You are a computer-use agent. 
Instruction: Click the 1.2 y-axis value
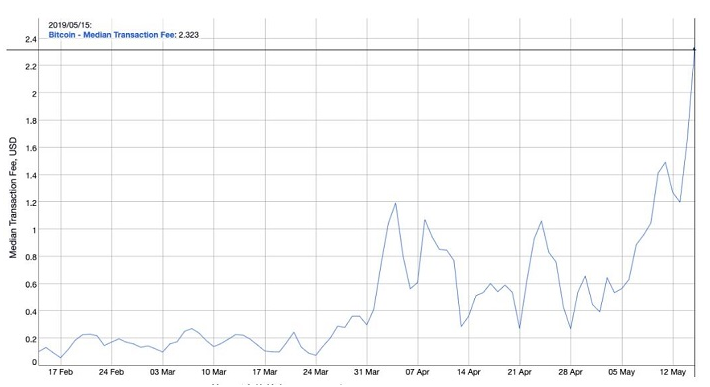(x=31, y=203)
